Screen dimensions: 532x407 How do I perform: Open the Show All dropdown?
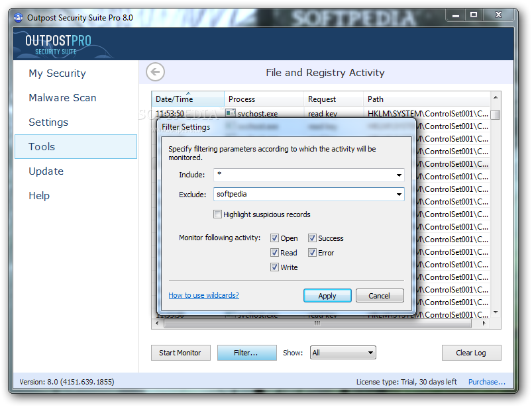[343, 353]
